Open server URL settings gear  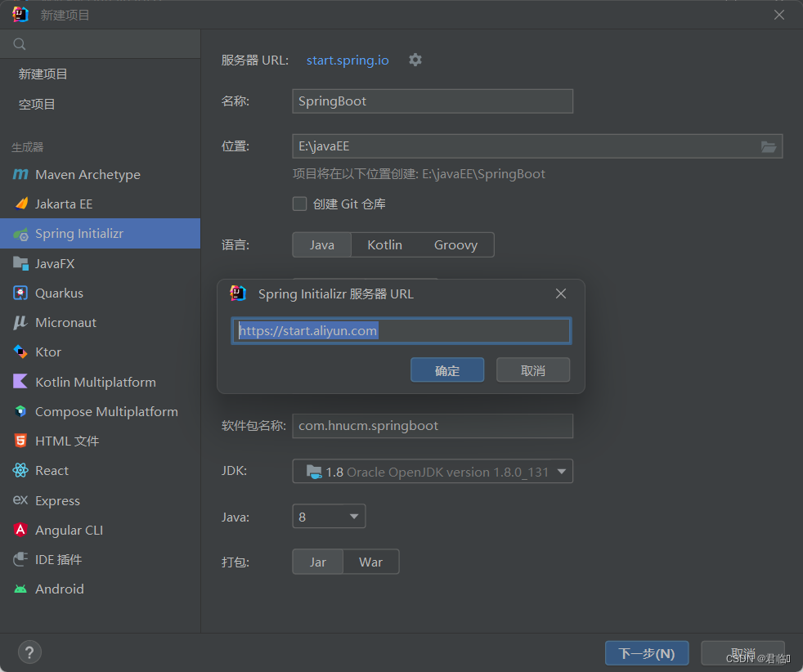tap(415, 60)
